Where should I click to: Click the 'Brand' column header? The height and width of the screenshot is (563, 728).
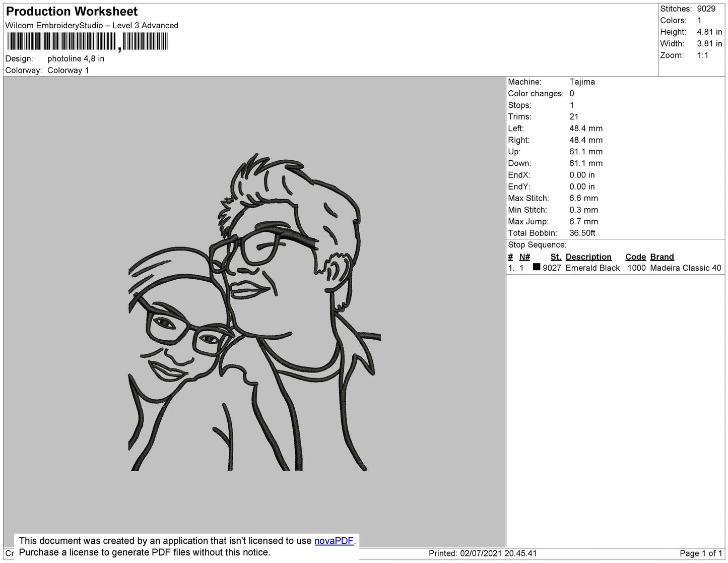(x=662, y=257)
